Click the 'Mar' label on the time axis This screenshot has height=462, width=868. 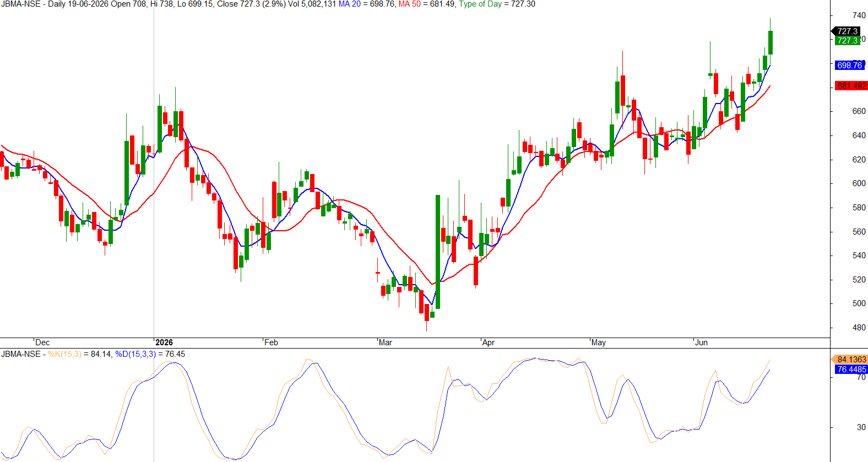386,343
